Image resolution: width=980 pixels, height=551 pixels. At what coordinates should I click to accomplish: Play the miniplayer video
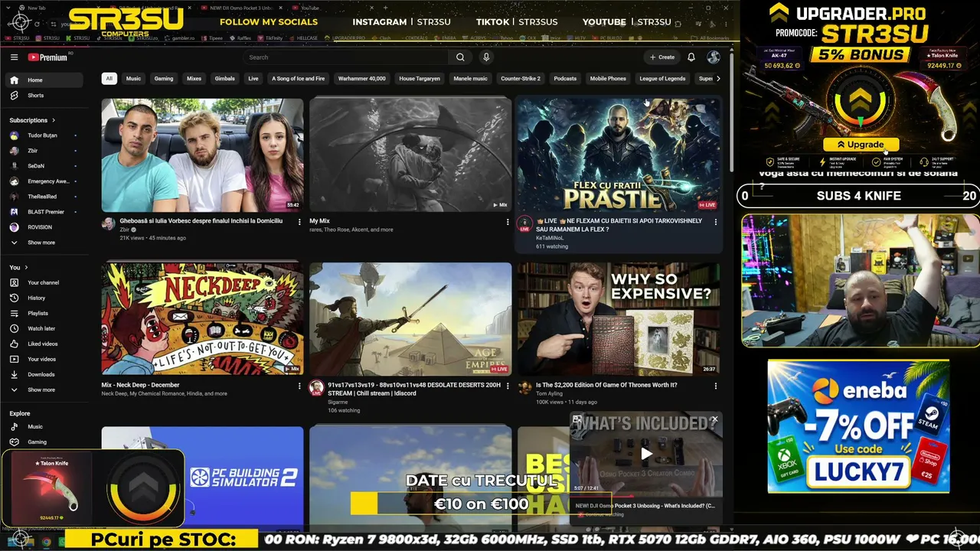[646, 453]
